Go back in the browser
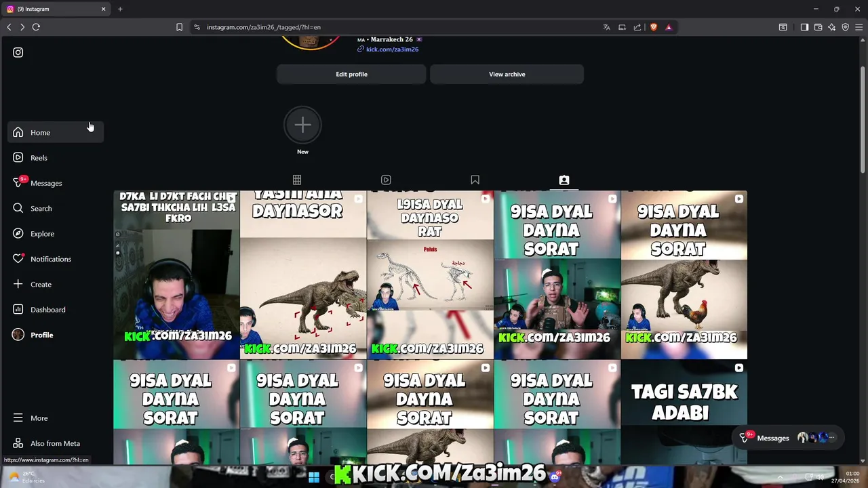The width and height of the screenshot is (868, 488). (9, 27)
